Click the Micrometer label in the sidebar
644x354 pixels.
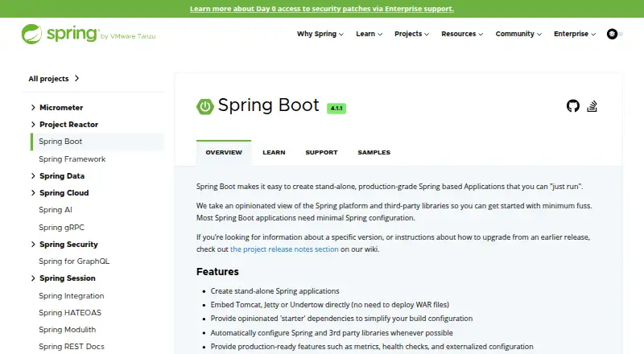(x=61, y=108)
